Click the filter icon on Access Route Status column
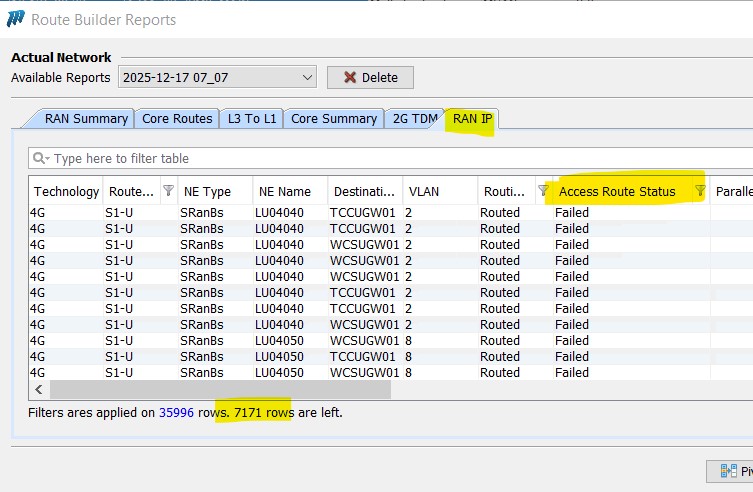Screen dimensions: 753x492 (x=700, y=191)
